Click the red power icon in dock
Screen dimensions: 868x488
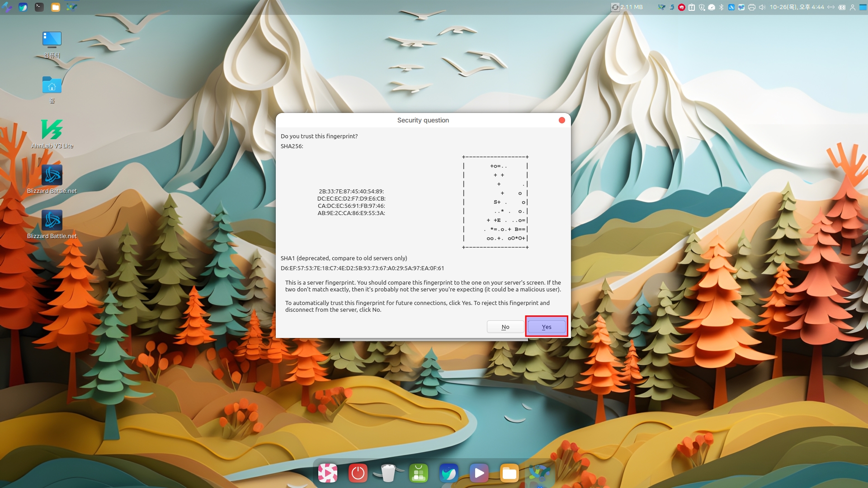point(358,473)
